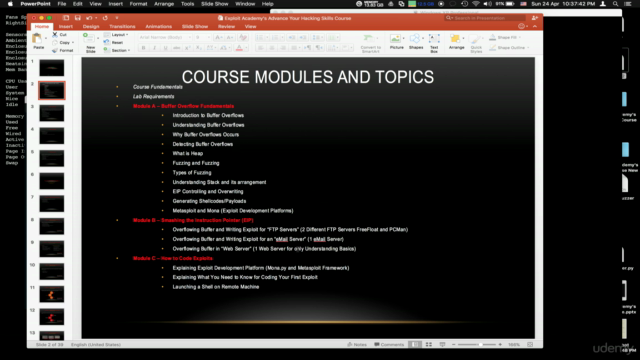Viewport: 640px width, 360px height.
Task: Click the Search in Presentation field
Action: 485,18
